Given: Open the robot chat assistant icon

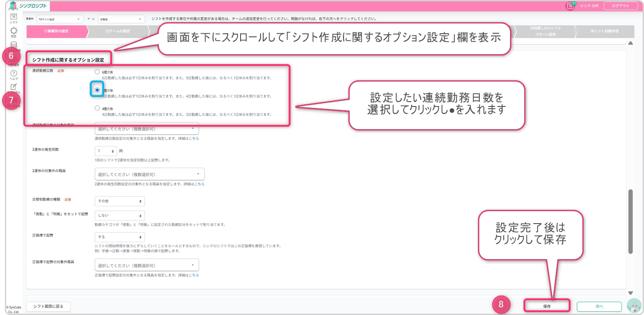Looking at the screenshot, I should [x=634, y=305].
